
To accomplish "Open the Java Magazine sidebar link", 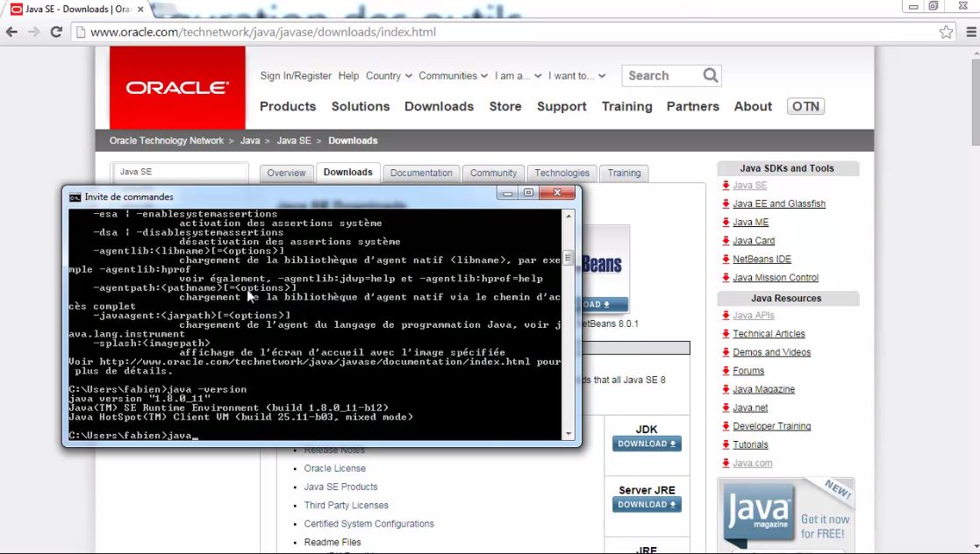I will coord(764,389).
